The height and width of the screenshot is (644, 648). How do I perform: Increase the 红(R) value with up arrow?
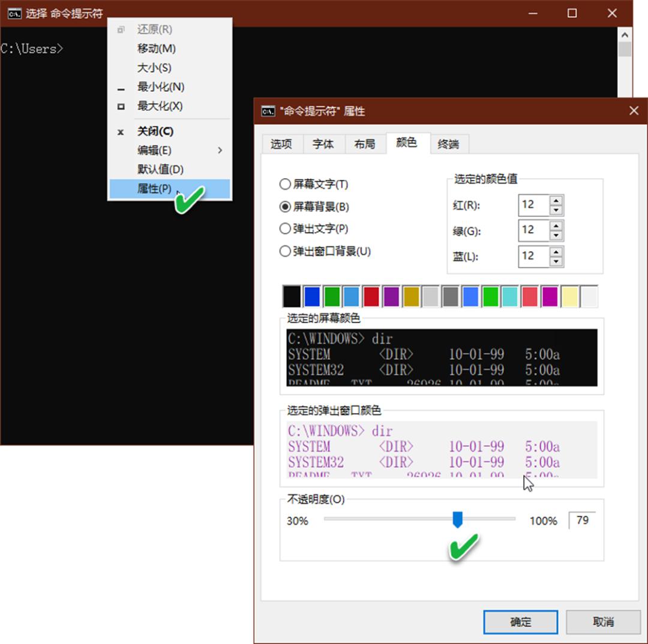(556, 200)
